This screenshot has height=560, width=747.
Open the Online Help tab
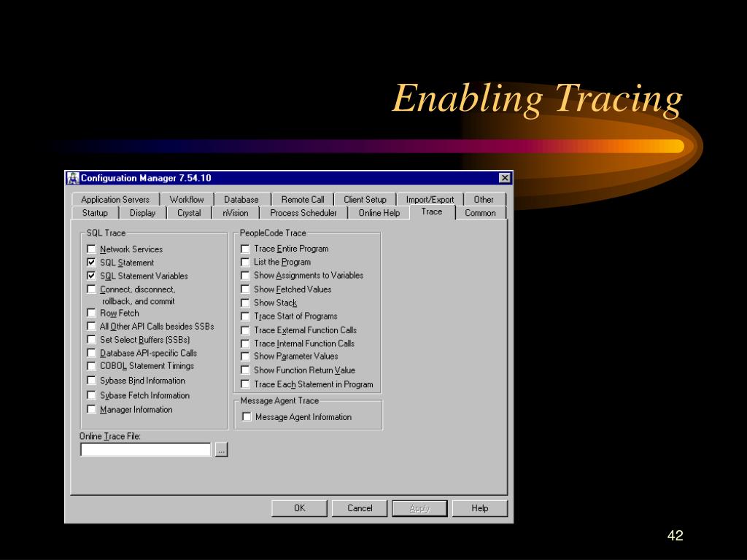click(379, 213)
